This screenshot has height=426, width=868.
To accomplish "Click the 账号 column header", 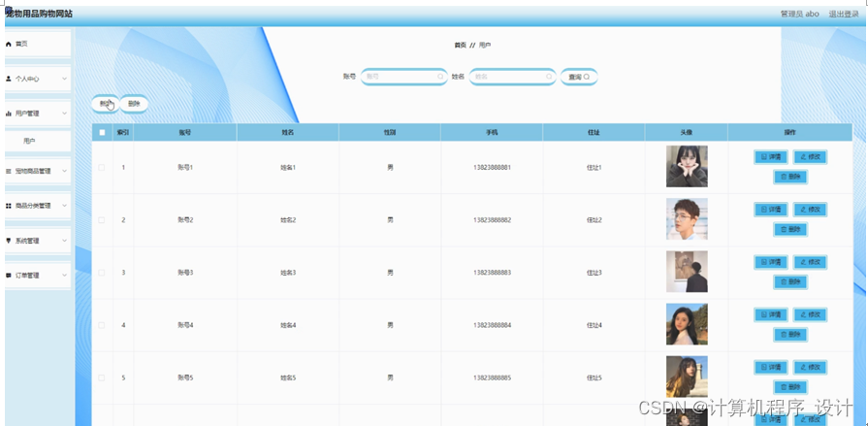I will 185,132.
